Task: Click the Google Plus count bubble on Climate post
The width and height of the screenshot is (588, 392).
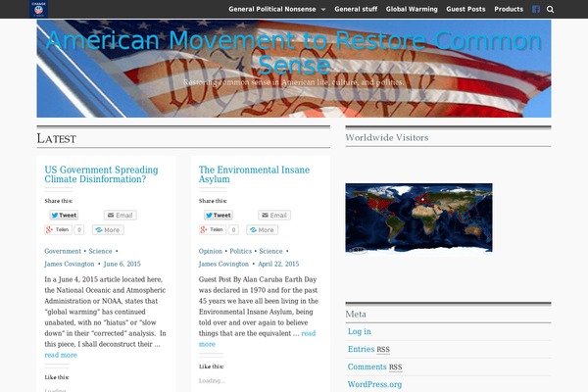Action: click(x=78, y=229)
